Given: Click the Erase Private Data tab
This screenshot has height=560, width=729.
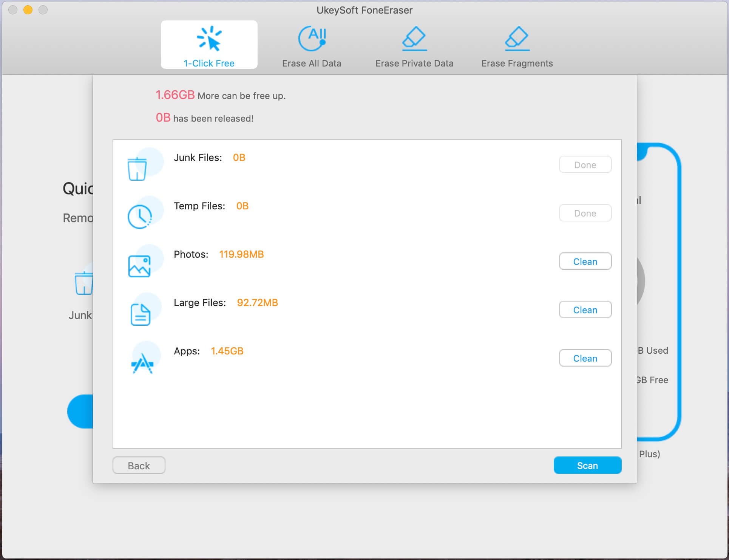Looking at the screenshot, I should pos(414,44).
